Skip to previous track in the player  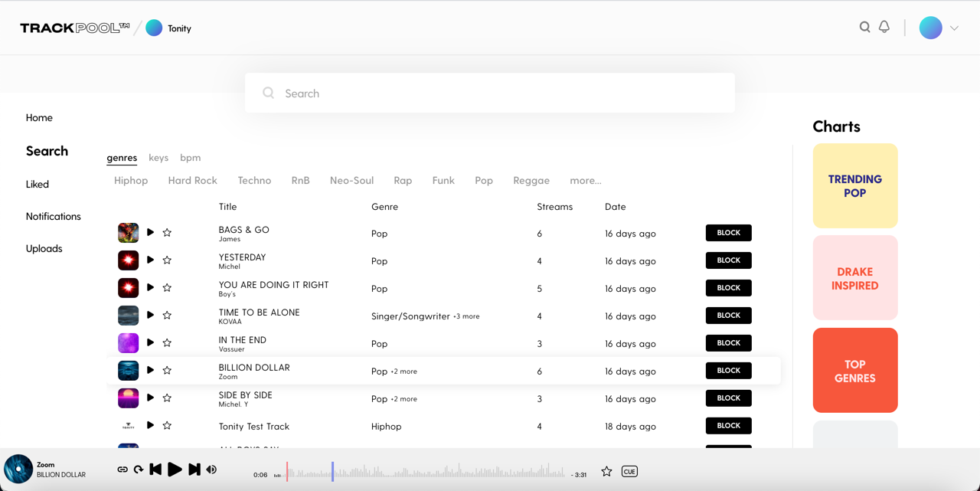point(156,469)
